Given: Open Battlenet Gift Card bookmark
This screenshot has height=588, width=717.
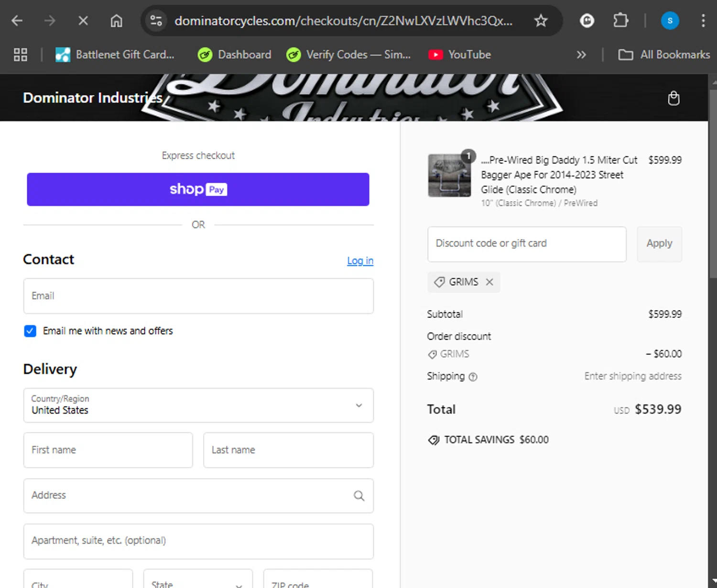Looking at the screenshot, I should tap(115, 54).
